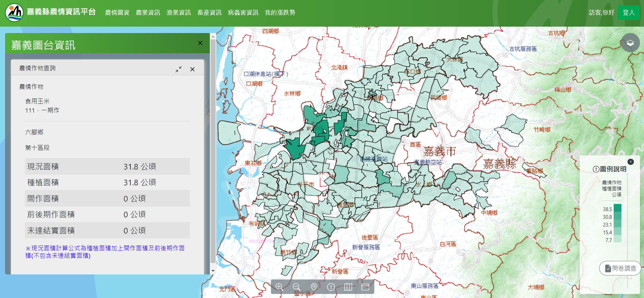Open the 農情圖資 menu
The width and height of the screenshot is (644, 298).
pyautogui.click(x=117, y=13)
